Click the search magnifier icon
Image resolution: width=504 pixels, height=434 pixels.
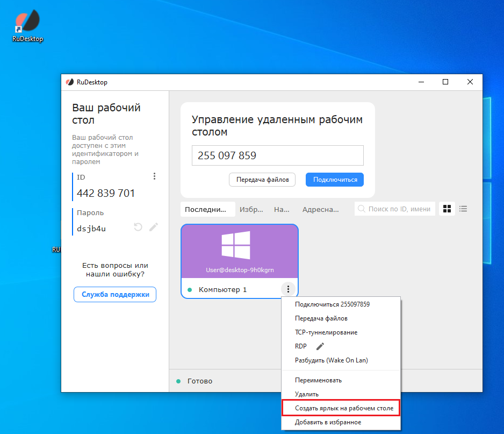pyautogui.click(x=361, y=209)
